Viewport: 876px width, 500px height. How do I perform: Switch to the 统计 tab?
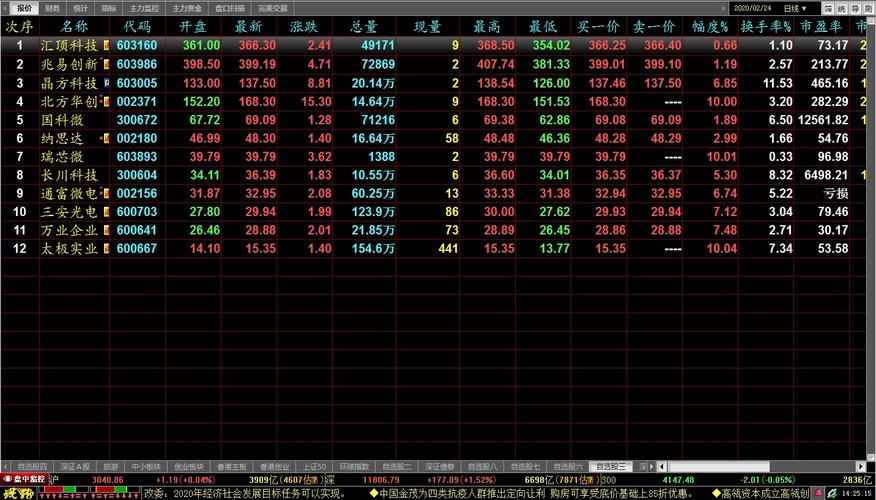coord(80,8)
